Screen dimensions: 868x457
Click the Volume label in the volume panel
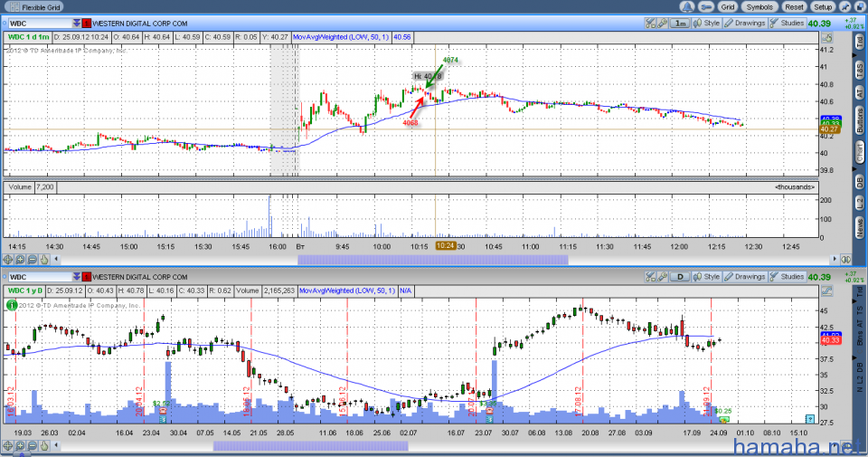(x=20, y=187)
